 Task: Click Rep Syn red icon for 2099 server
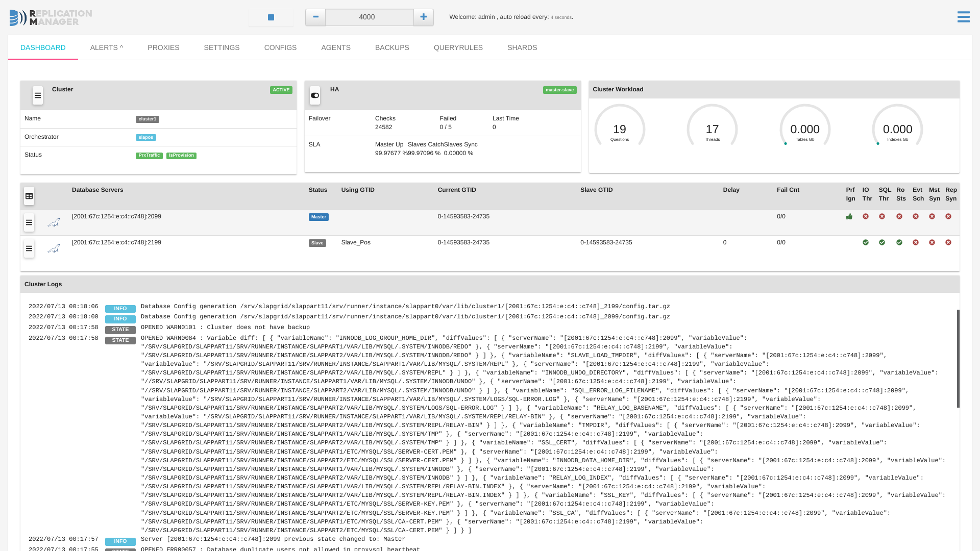click(x=948, y=217)
